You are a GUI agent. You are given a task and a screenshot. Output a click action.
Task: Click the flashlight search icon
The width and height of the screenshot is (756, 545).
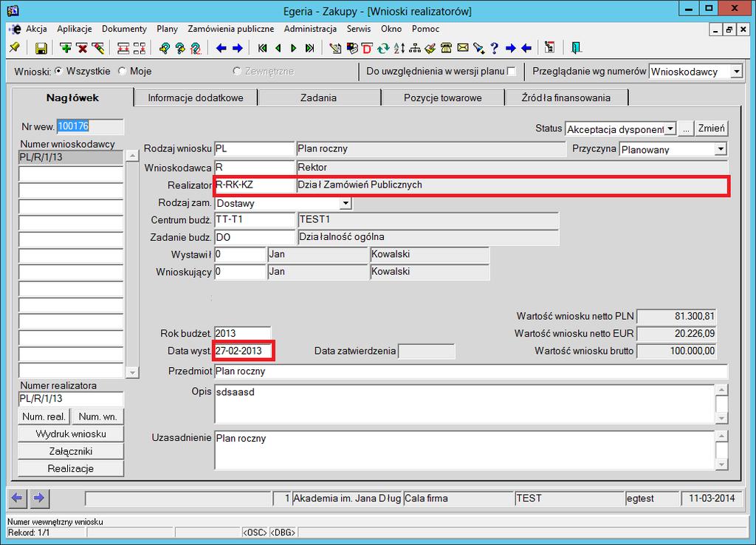[478, 48]
